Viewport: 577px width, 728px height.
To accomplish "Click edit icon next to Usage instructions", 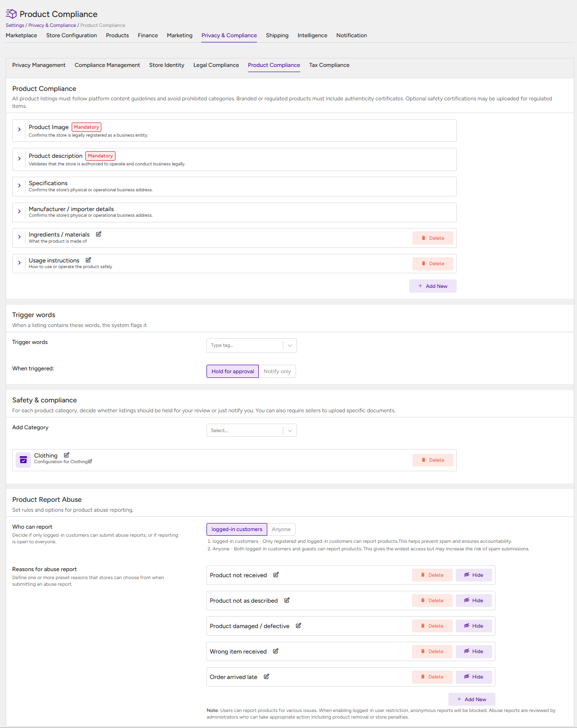I will tap(88, 260).
